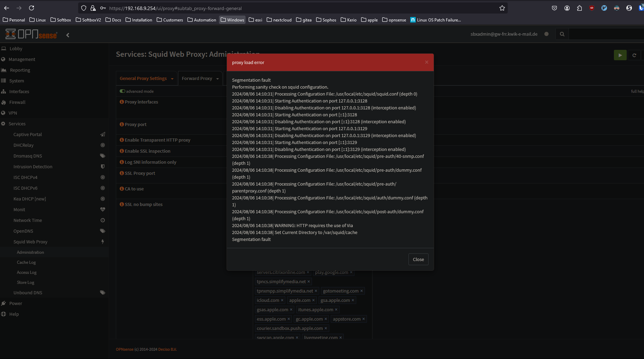The width and height of the screenshot is (644, 359).
Task: Select Intrusion Detection in Services menu
Action: coord(33,167)
